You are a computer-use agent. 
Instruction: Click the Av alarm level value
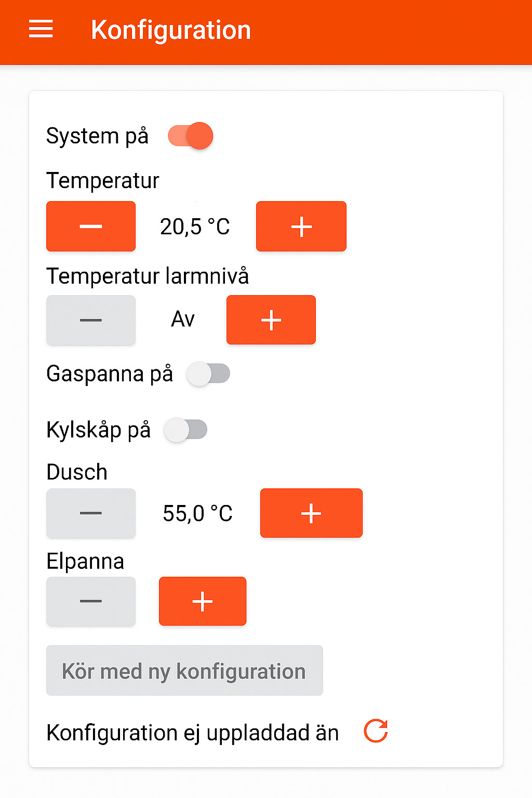tap(183, 320)
